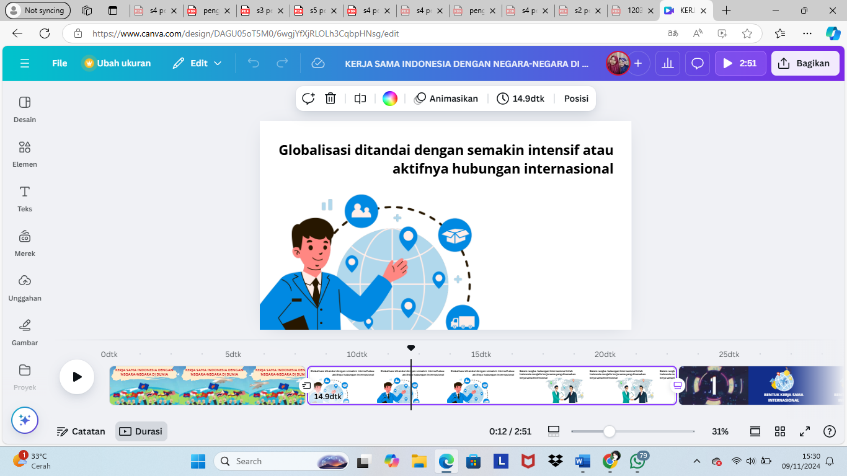Click the Bagikan share button
The width and height of the screenshot is (847, 476).
[x=803, y=63]
